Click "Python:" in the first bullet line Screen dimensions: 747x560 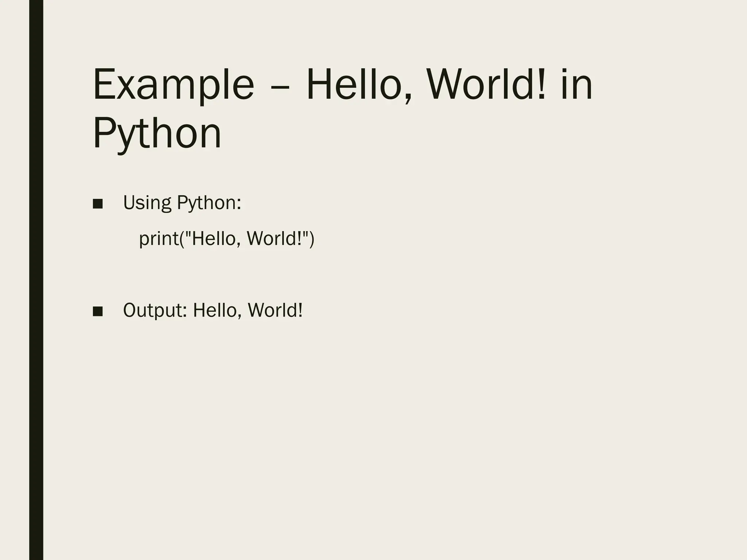[209, 203]
